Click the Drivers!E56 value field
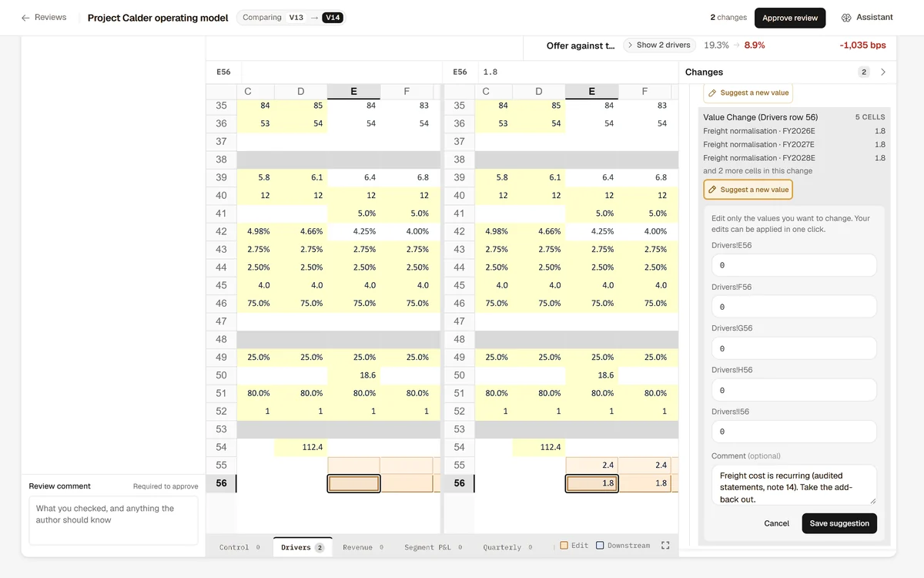 pos(794,265)
